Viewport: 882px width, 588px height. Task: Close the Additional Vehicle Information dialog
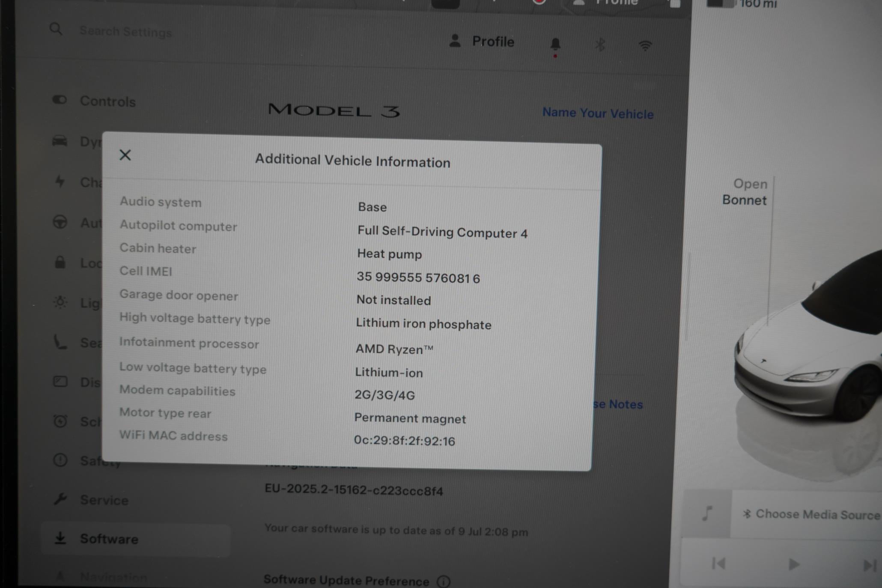pyautogui.click(x=125, y=155)
